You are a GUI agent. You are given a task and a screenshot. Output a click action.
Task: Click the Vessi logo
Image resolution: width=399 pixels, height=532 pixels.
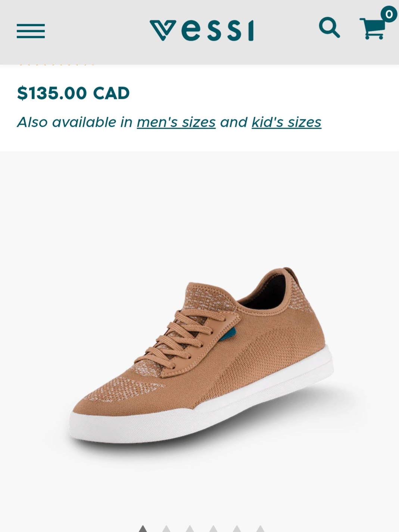202,31
